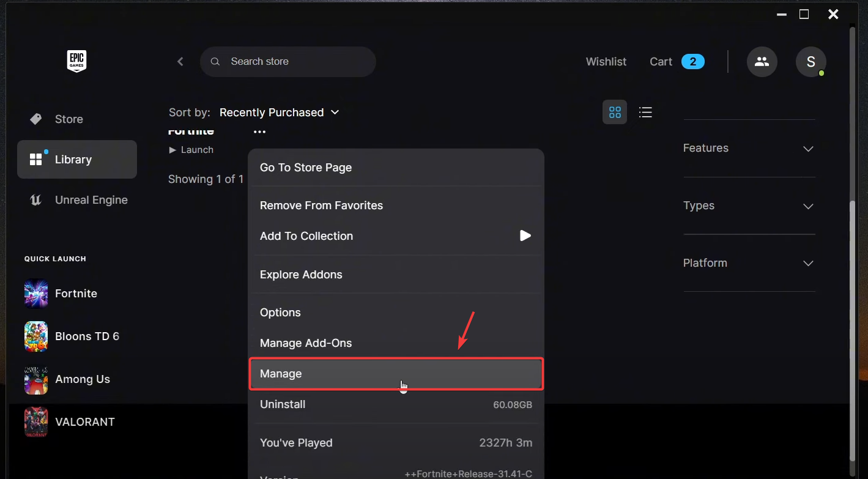Open the Cart link
Screen dimensions: 868x479
[x=661, y=62]
